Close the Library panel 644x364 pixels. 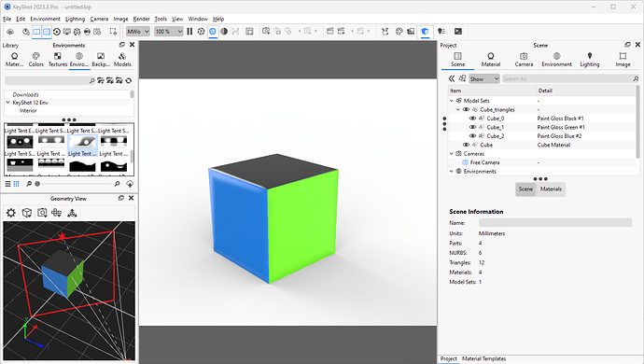pyautogui.click(x=132, y=45)
